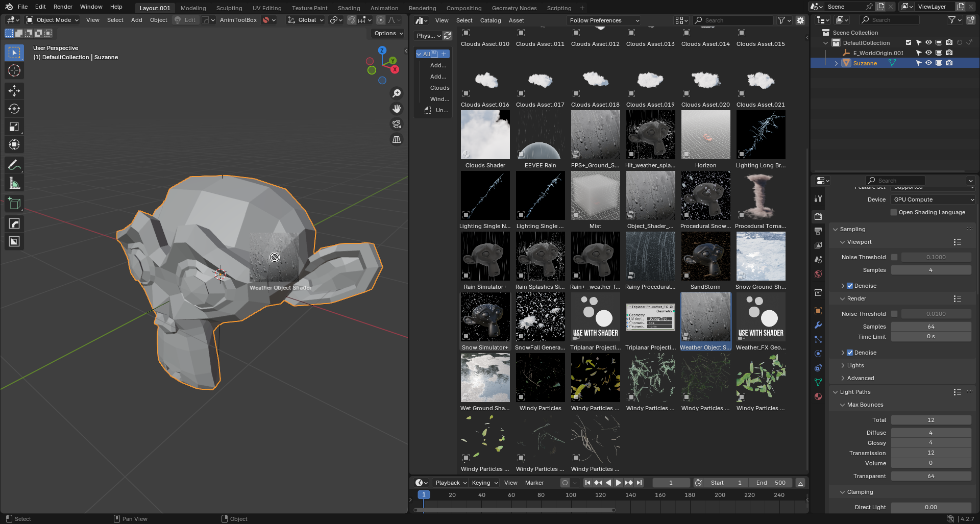Image resolution: width=980 pixels, height=524 pixels.
Task: Toggle Render Denoise checkbox
Action: (850, 353)
